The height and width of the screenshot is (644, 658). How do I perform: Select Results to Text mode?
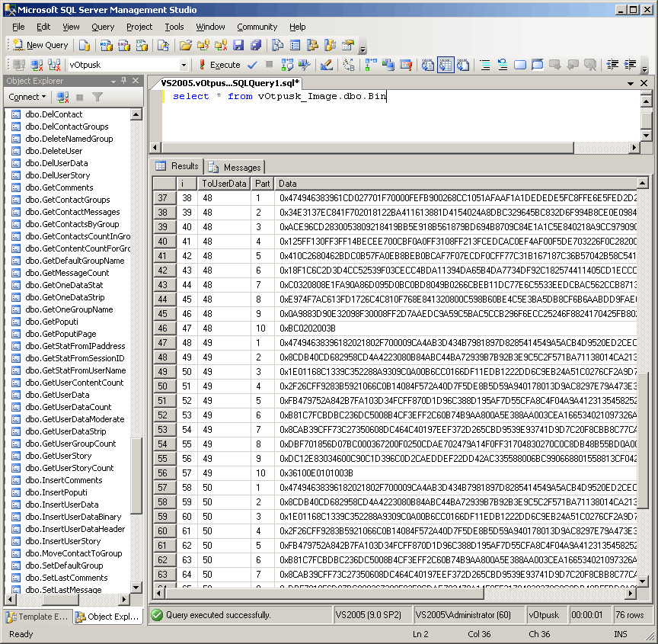click(427, 65)
